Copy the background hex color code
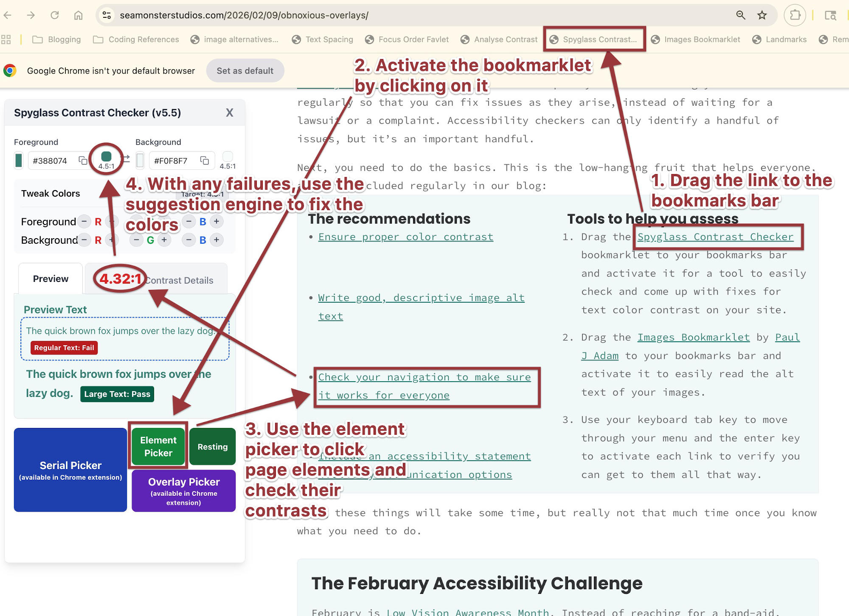 click(204, 160)
